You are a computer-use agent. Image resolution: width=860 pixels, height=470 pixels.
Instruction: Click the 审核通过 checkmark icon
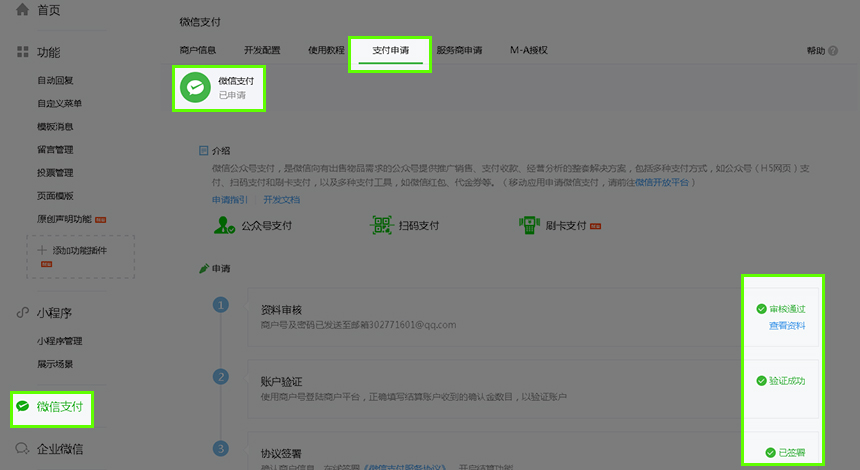pyautogui.click(x=761, y=309)
